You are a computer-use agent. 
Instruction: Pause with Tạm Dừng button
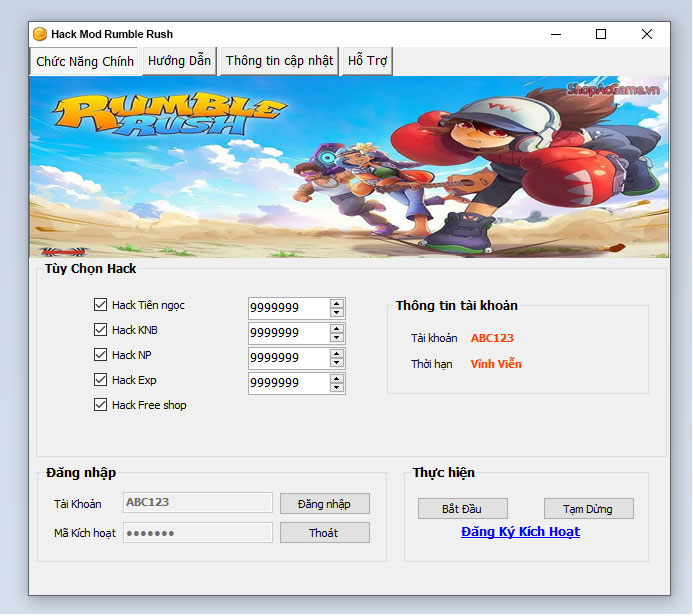(x=588, y=509)
